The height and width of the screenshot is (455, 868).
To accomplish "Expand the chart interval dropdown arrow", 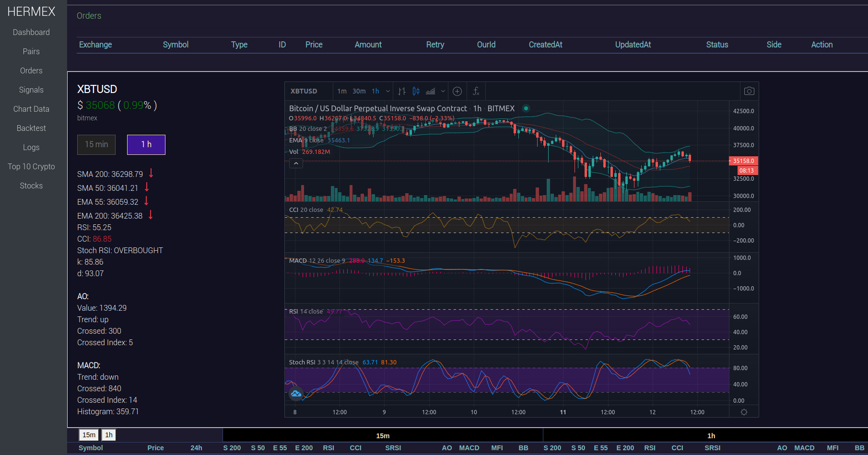I will [x=388, y=91].
